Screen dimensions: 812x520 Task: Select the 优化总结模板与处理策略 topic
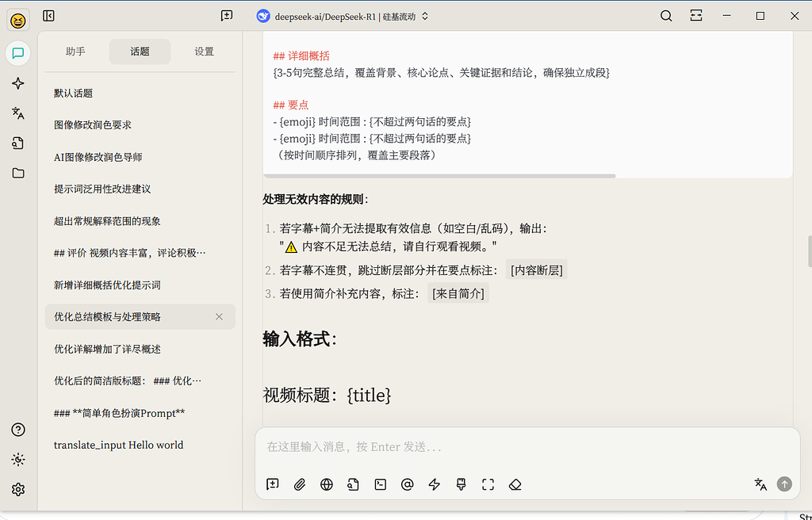pyautogui.click(x=140, y=316)
